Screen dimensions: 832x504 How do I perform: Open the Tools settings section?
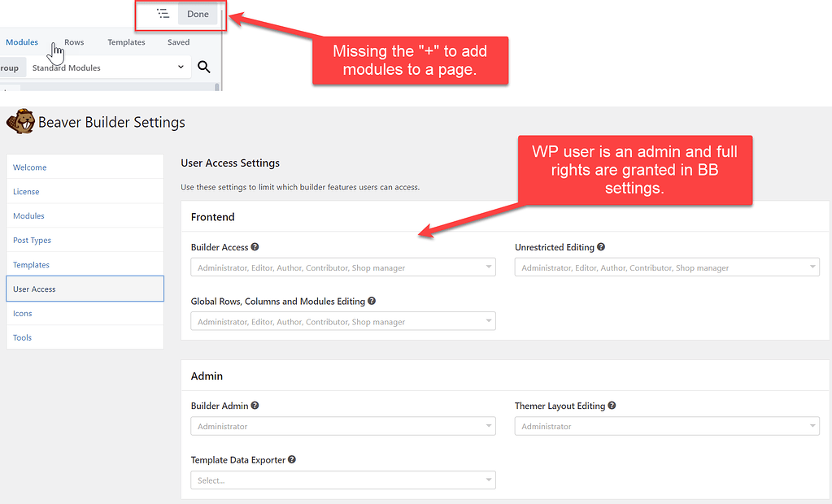point(22,337)
